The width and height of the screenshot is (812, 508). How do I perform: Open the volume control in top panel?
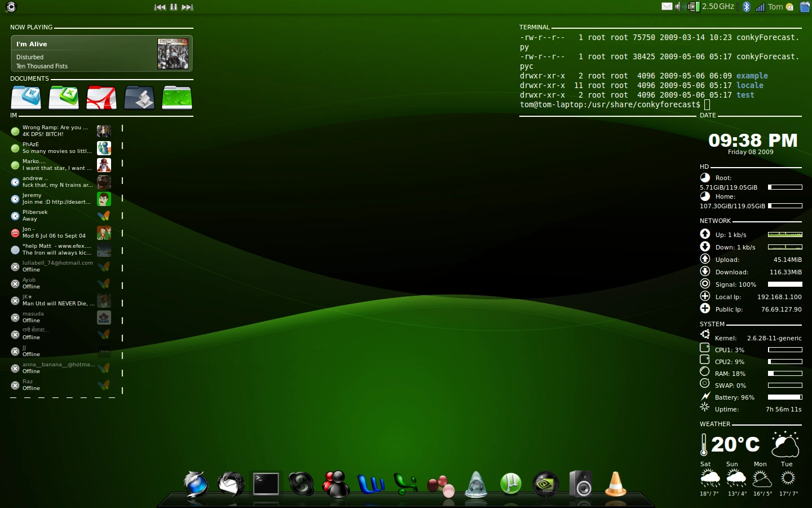(680, 7)
